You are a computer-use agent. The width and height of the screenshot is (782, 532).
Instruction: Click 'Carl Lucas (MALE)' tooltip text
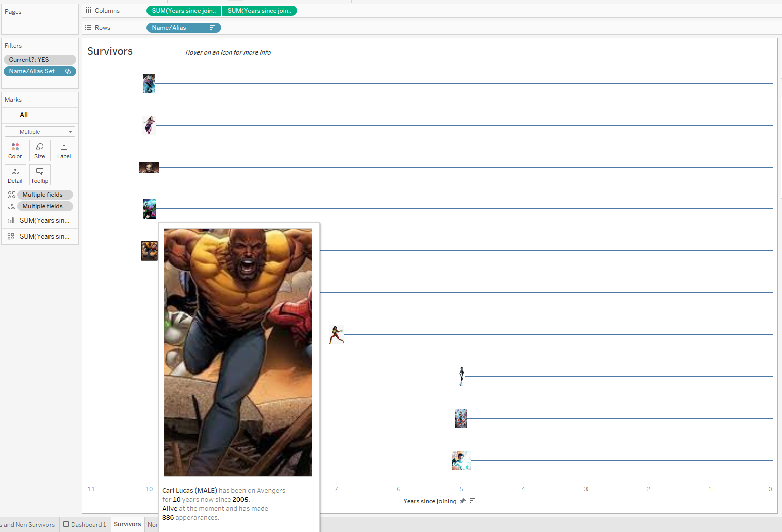[189, 491]
